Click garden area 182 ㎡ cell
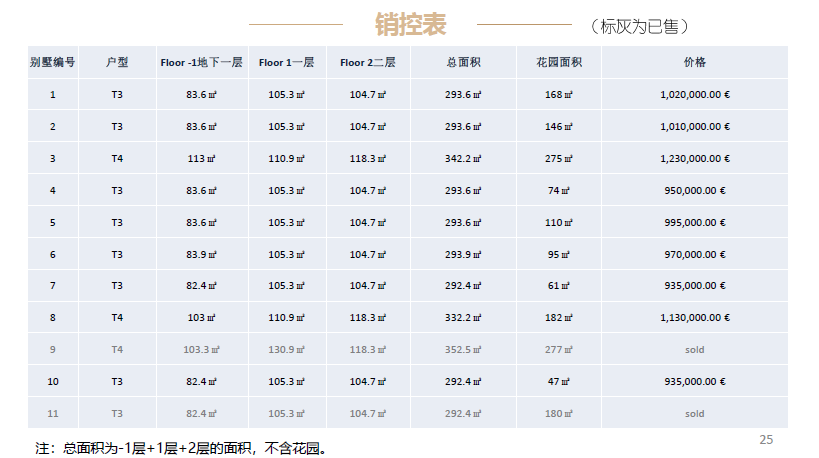The image size is (819, 458). (x=559, y=318)
